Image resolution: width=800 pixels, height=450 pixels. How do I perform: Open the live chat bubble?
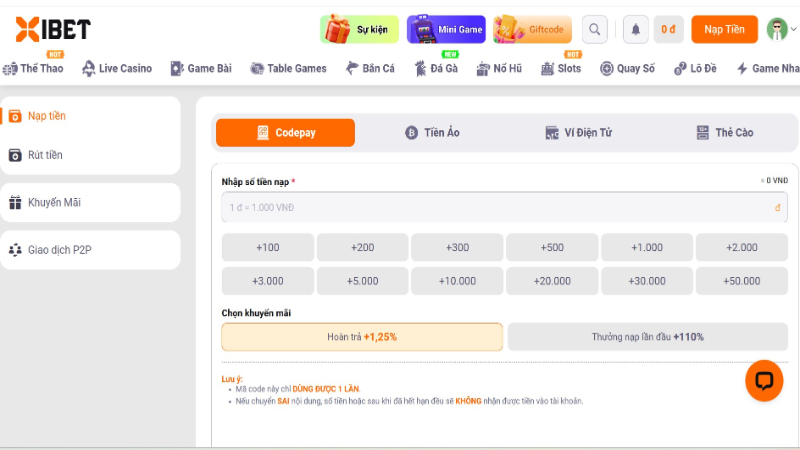pos(764,381)
